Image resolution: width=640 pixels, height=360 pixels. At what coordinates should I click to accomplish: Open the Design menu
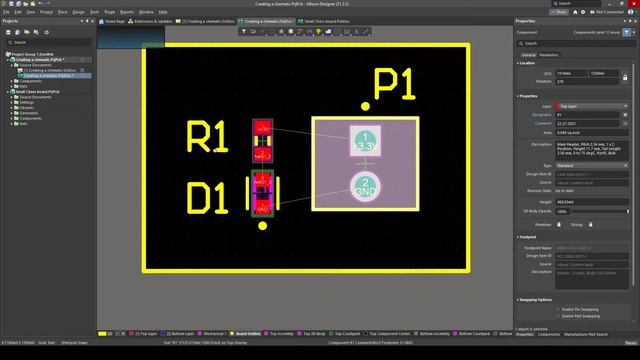coord(78,12)
